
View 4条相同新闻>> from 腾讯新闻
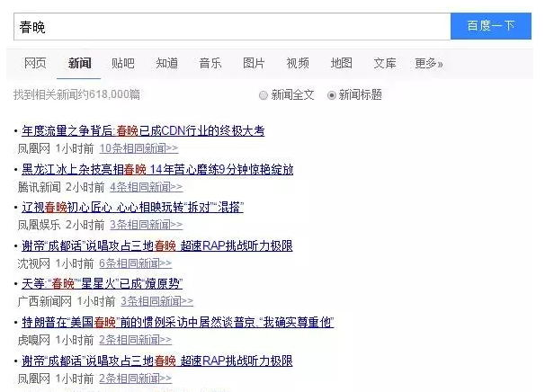point(147,187)
